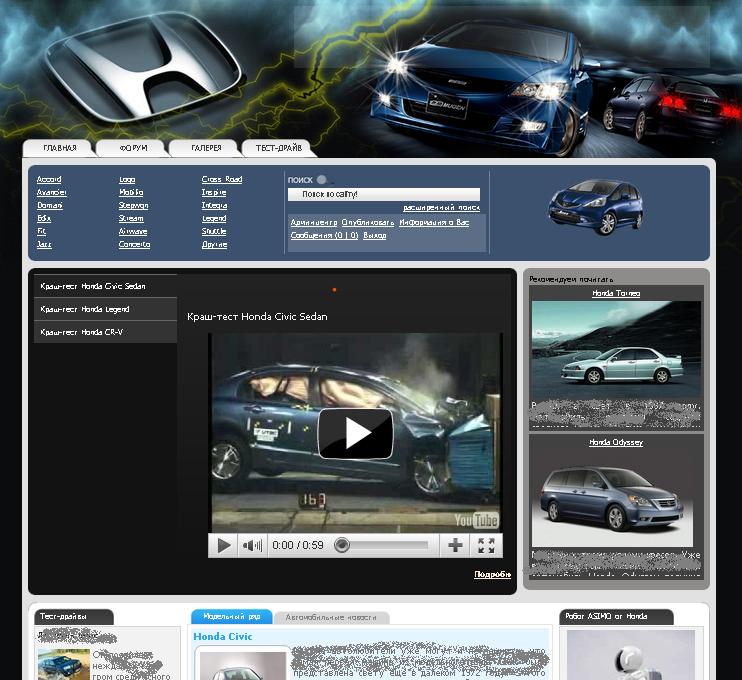Open the Другие models link
The width and height of the screenshot is (742, 680).
coord(214,244)
